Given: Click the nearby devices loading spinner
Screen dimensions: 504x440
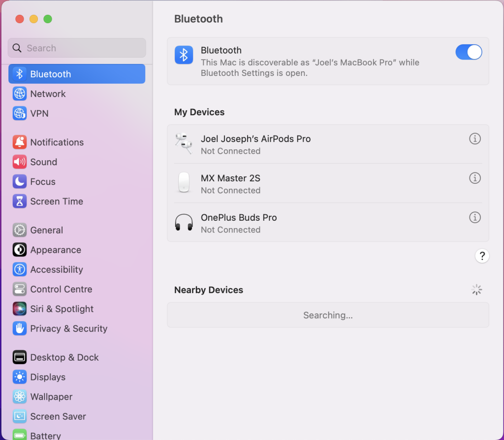Looking at the screenshot, I should click(476, 290).
